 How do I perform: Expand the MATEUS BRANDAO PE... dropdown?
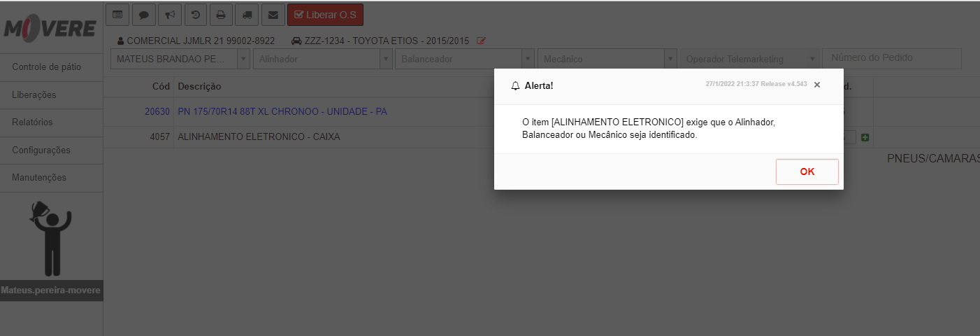point(180,59)
